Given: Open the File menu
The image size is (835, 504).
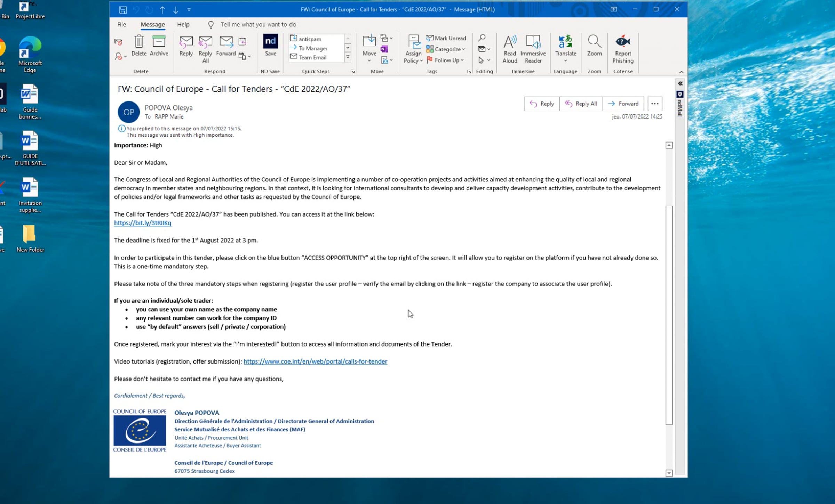Looking at the screenshot, I should tap(121, 24).
